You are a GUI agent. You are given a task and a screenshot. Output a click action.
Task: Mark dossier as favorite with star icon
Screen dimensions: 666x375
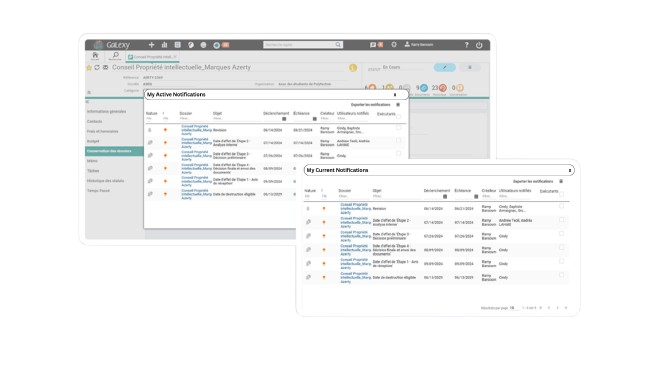[89, 68]
